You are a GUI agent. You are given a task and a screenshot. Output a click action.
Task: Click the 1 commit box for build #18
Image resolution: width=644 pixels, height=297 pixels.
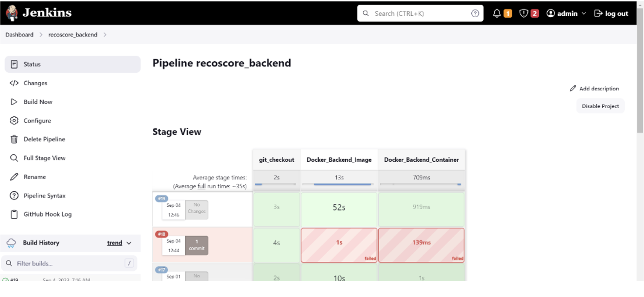point(196,245)
